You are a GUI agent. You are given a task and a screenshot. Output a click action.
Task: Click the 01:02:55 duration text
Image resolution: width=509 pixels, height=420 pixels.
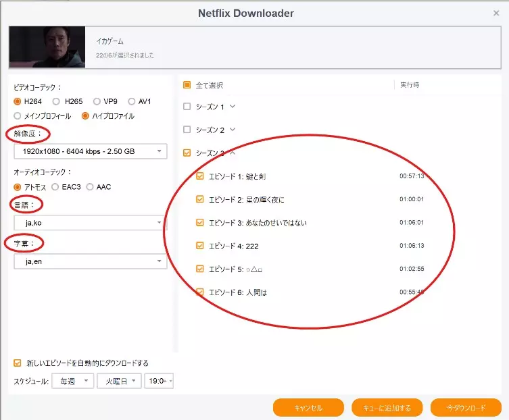point(412,269)
